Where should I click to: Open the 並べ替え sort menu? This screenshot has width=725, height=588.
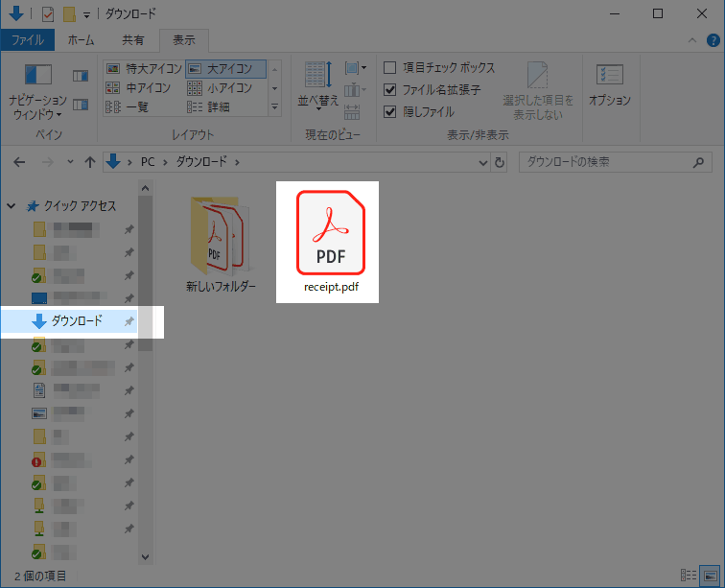[318, 84]
